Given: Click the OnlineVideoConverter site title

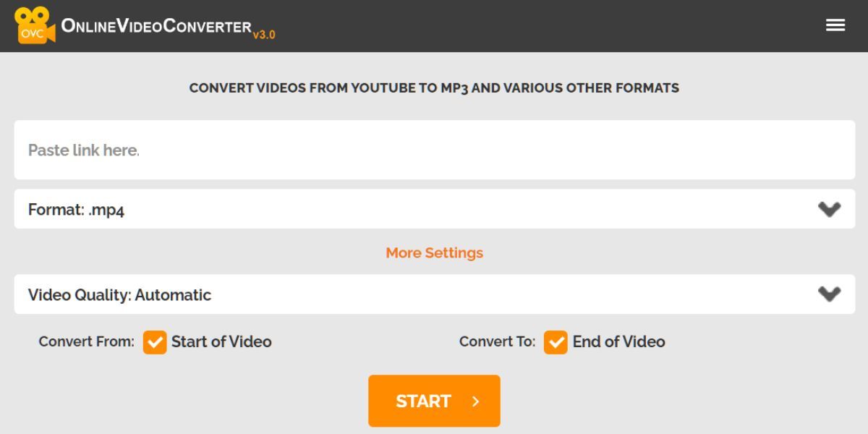Looking at the screenshot, I should [156, 26].
